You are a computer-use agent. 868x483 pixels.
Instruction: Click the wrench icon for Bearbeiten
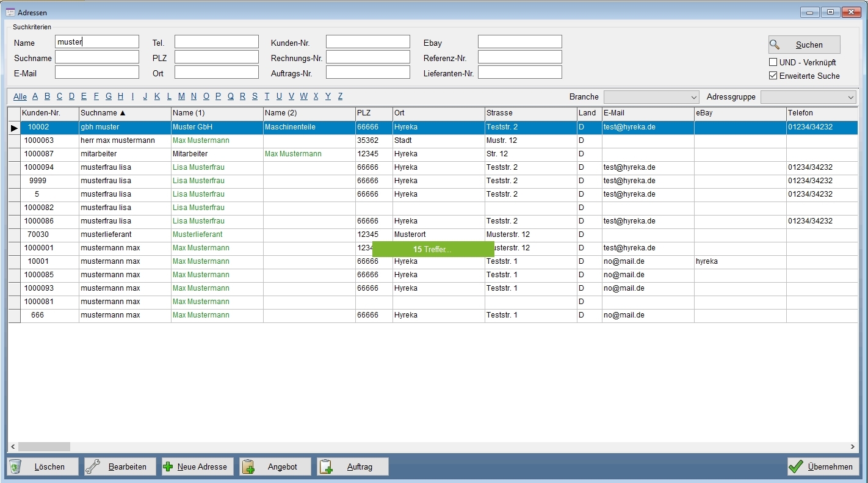[93, 467]
